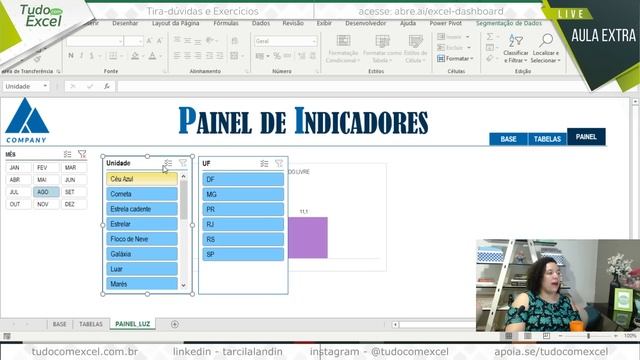Open Estilos de Célula gallery

pos(416,49)
